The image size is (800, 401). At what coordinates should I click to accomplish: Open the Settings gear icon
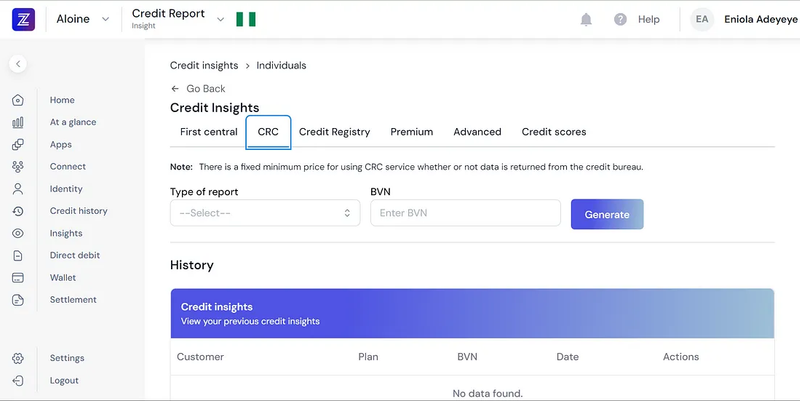18,358
